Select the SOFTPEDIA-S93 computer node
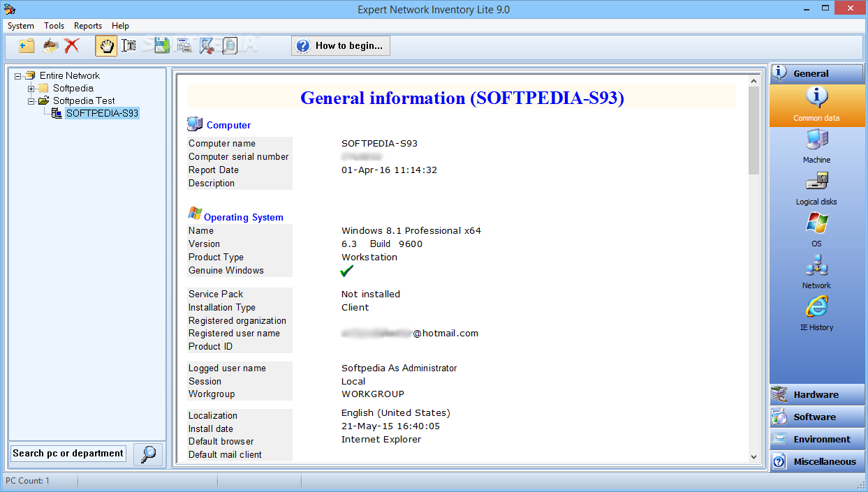 pyautogui.click(x=102, y=113)
